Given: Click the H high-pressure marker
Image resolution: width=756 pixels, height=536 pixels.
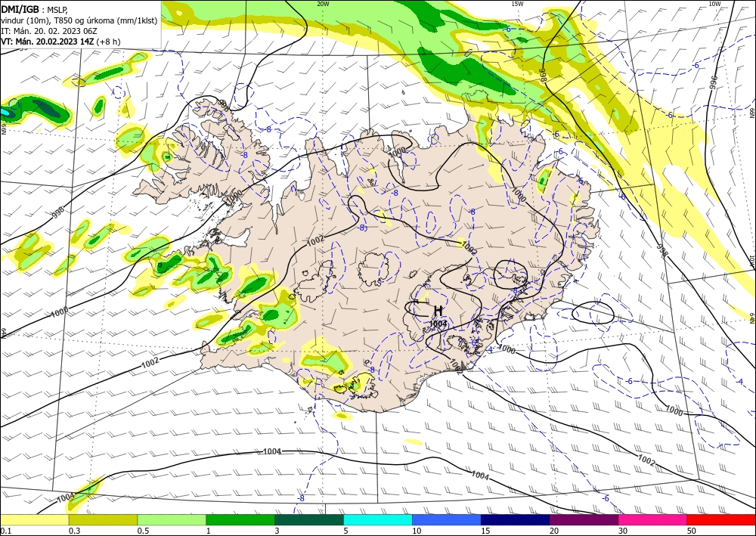Looking at the screenshot, I should 438,311.
